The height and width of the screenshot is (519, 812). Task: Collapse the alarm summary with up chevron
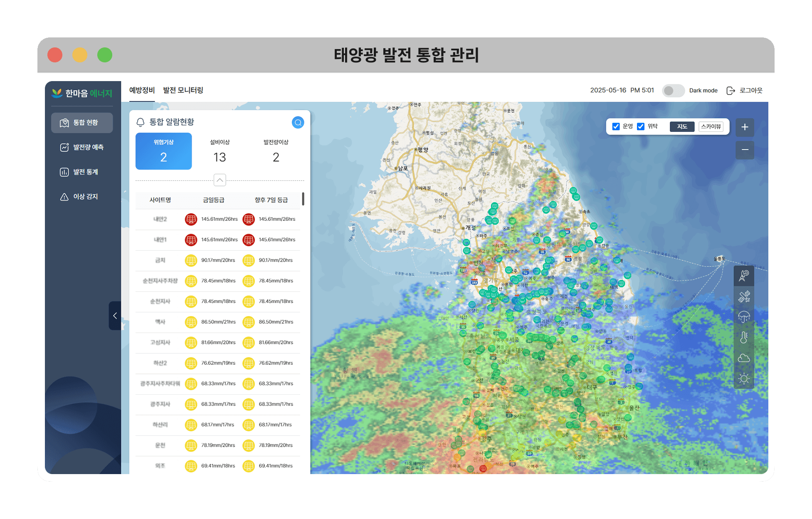tap(220, 180)
